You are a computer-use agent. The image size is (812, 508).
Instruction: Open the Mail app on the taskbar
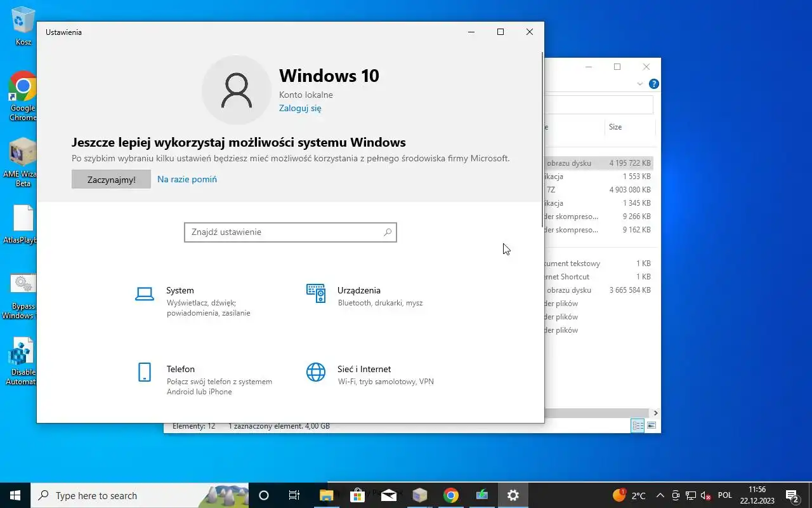tap(388, 495)
